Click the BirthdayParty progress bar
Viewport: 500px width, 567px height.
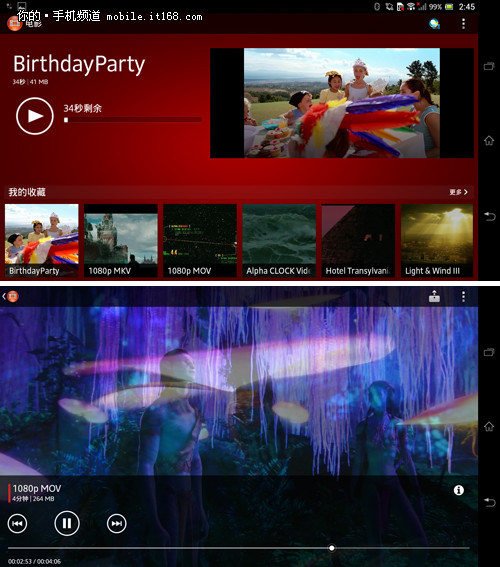tap(133, 120)
